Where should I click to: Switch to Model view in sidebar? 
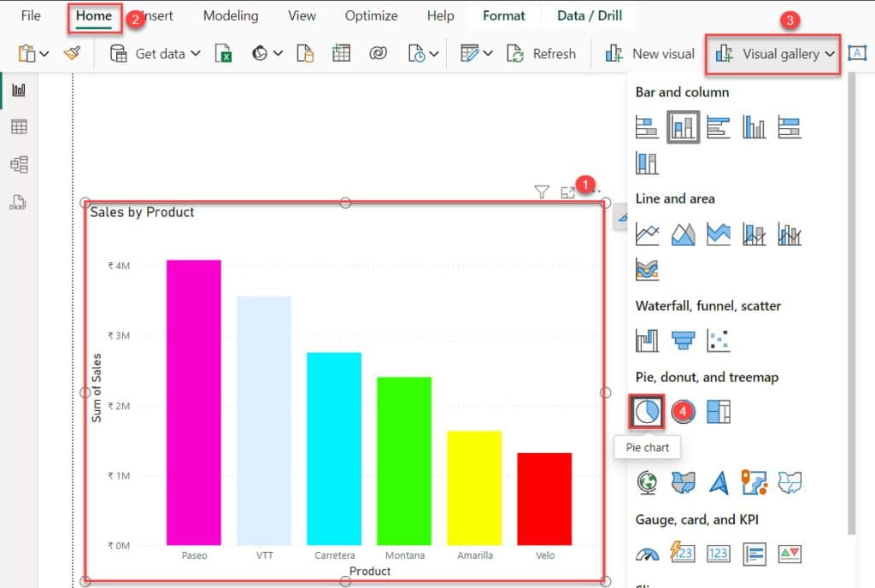(x=19, y=165)
